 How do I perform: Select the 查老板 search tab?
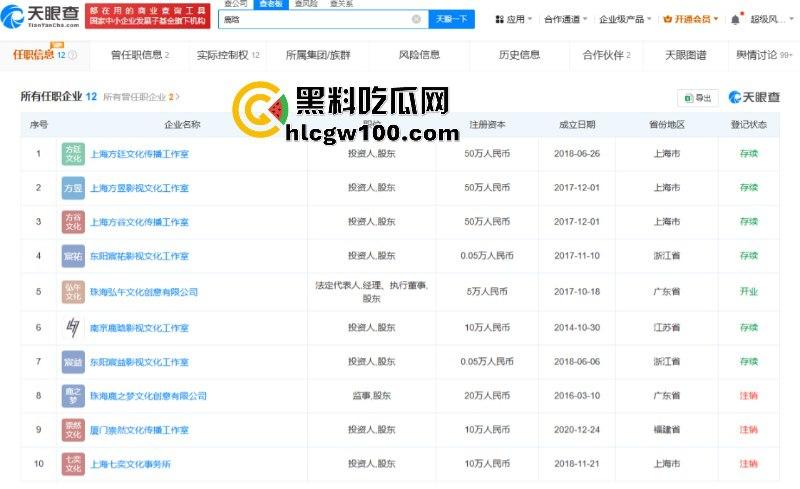click(x=271, y=4)
